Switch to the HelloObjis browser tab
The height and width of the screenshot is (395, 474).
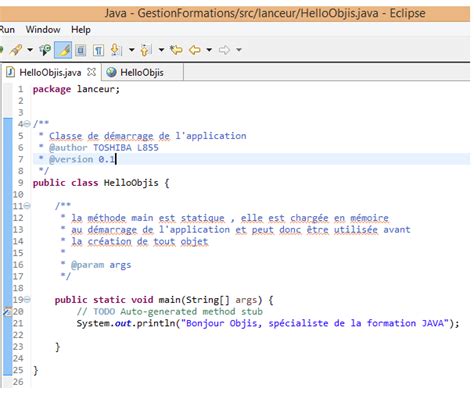point(142,72)
